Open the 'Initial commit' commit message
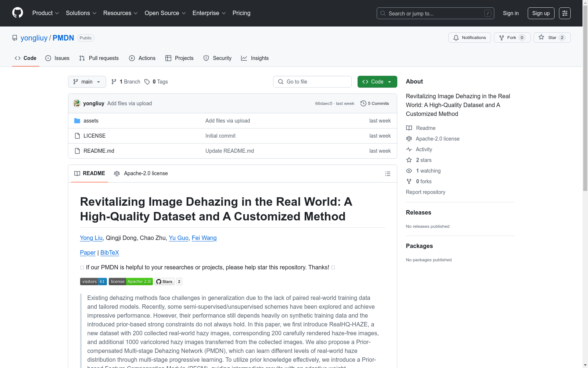 tap(220, 136)
